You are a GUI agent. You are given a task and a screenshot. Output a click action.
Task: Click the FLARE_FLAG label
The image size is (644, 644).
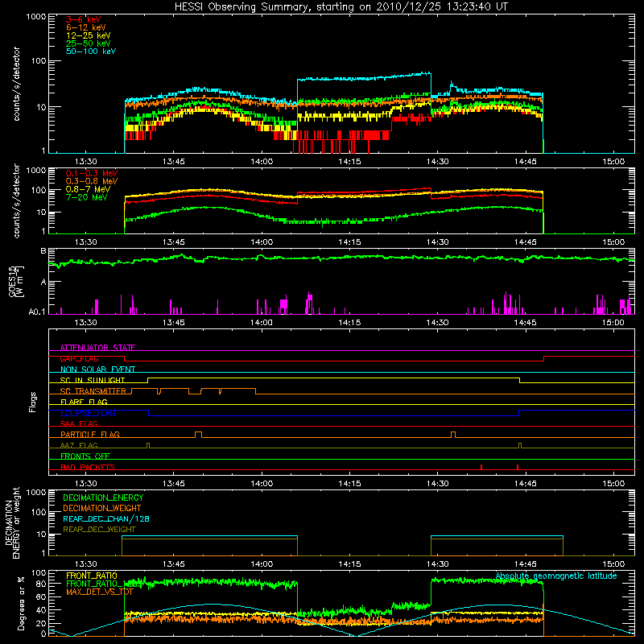(x=84, y=402)
